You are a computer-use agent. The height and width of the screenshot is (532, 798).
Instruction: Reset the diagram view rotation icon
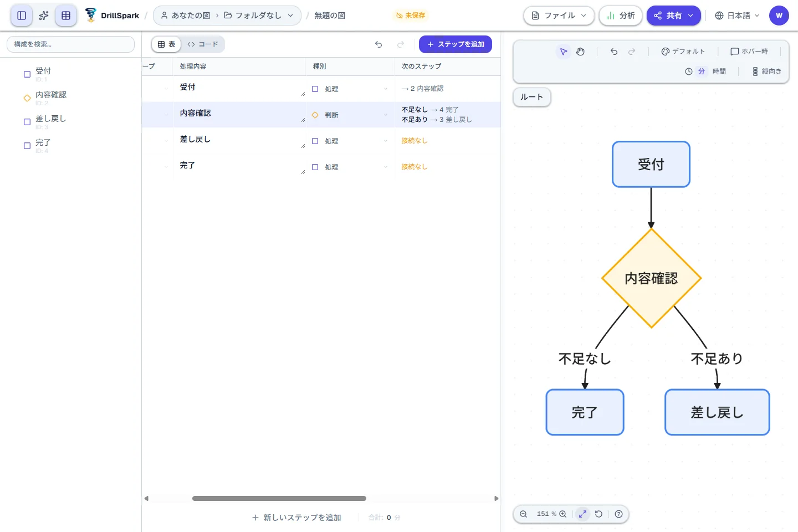point(598,514)
